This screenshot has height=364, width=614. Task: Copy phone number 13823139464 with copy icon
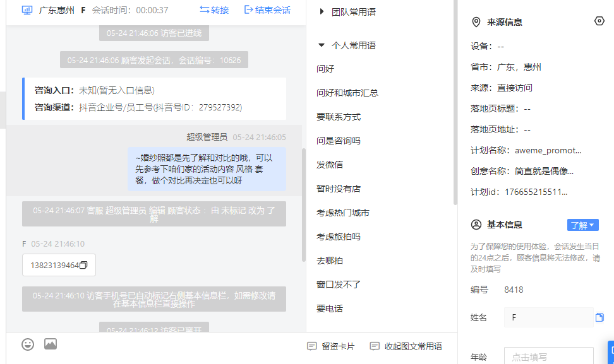pos(83,265)
